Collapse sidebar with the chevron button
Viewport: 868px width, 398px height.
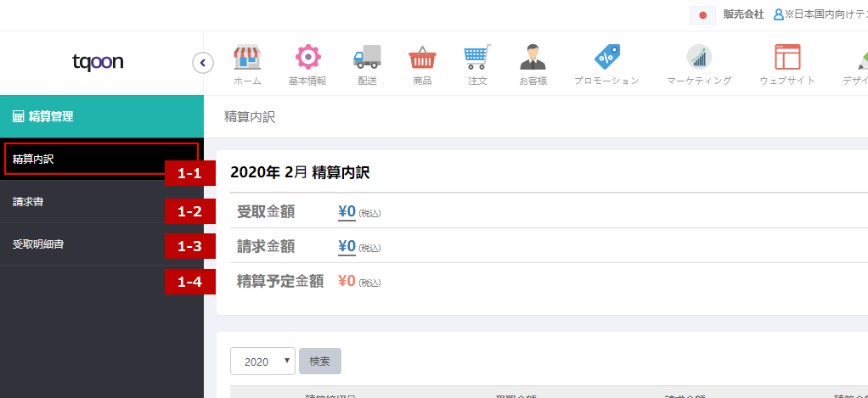click(x=203, y=63)
